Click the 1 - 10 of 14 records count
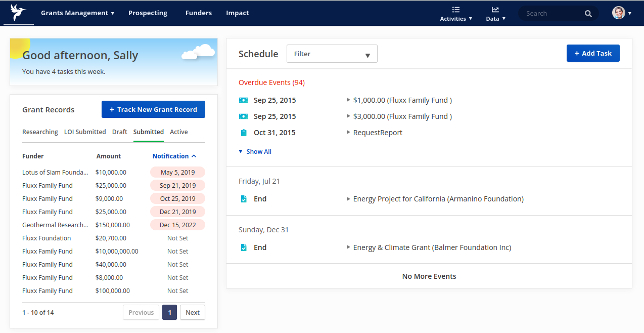Image resolution: width=644 pixels, height=333 pixels. pyautogui.click(x=38, y=312)
